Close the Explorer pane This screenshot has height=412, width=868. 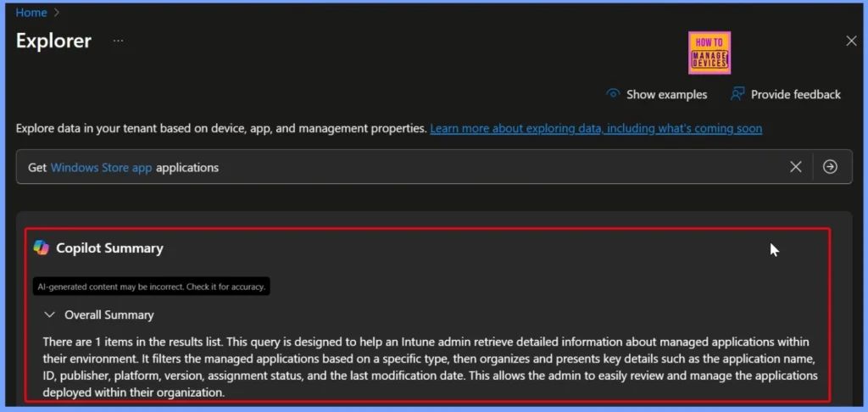pos(851,41)
